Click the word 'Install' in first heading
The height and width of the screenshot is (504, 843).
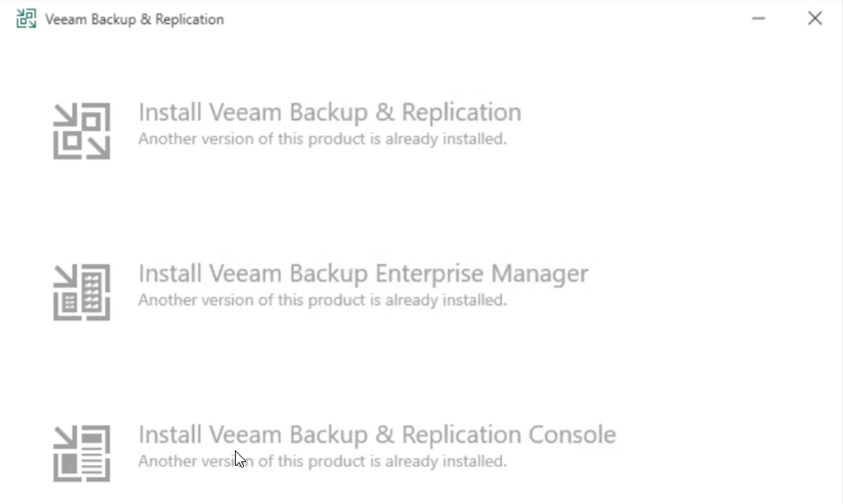(170, 112)
